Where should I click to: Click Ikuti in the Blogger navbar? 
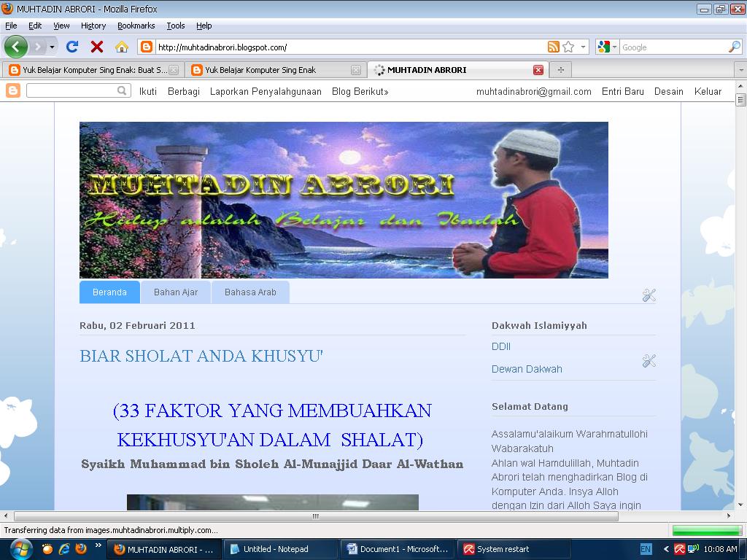147,91
